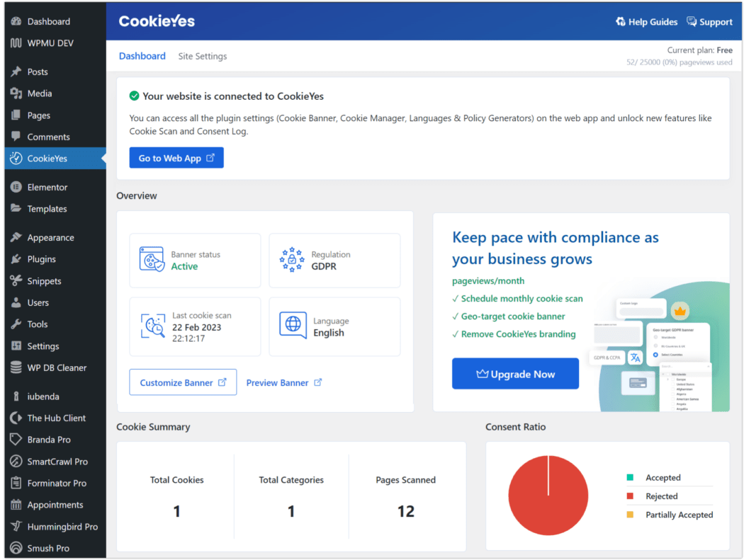Screen dimensions: 744x560
Task: Open Elementor via its sidebar icon
Action: coord(15,187)
